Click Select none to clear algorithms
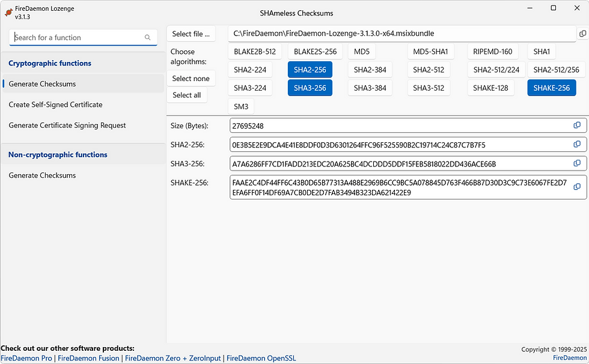This screenshot has height=364, width=589. (191, 78)
